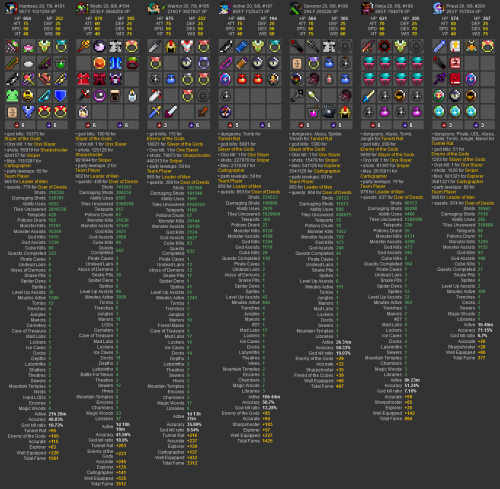Open Oryx Slayer link in Mystic column
The height and width of the screenshot is (489, 500).
115,144
